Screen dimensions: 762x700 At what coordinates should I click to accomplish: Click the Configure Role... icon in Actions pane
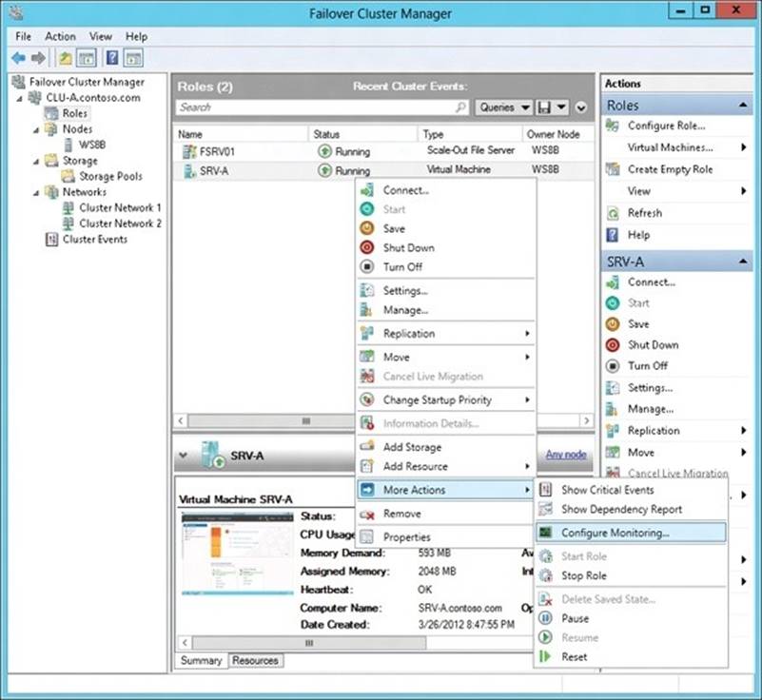coord(613,126)
